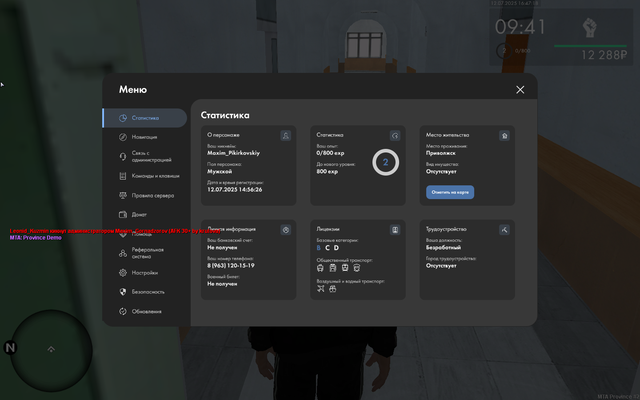Viewport: 640px width, 400px height.
Task: Click the circular radar minimap
Action: pyautogui.click(x=51, y=350)
